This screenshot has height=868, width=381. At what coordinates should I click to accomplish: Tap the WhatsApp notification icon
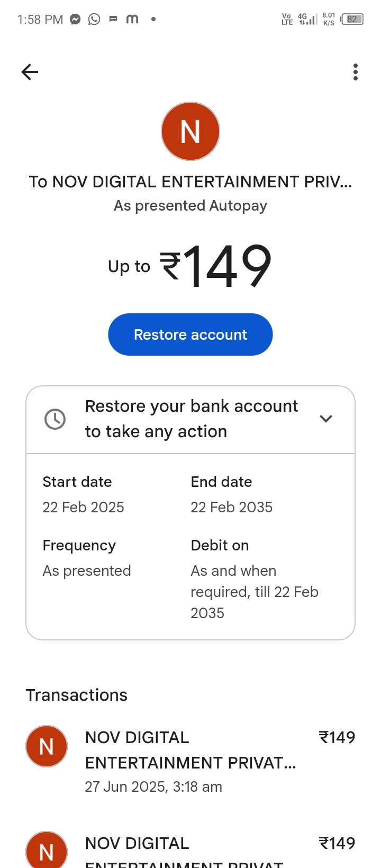[x=94, y=20]
